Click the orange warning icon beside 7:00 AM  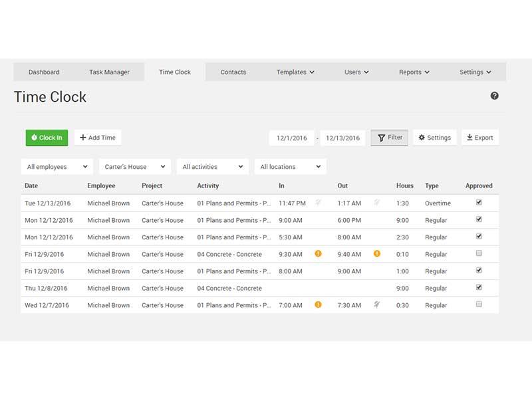pyautogui.click(x=318, y=305)
